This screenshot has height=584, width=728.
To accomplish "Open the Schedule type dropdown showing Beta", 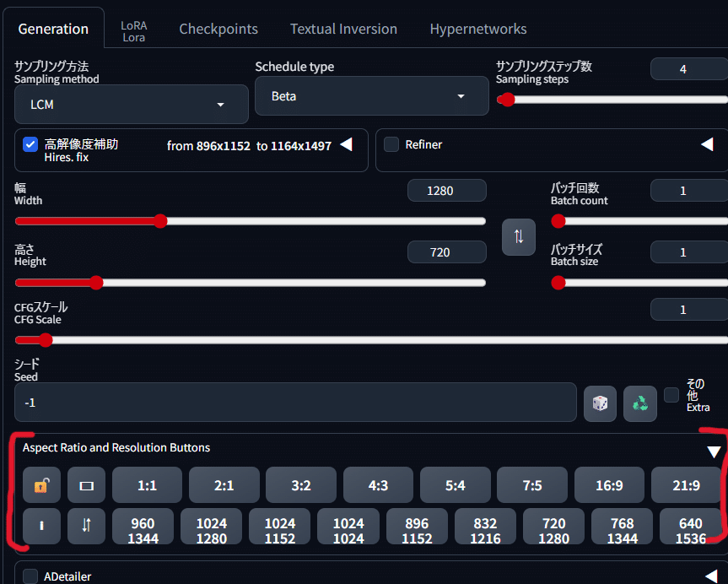I will [371, 96].
